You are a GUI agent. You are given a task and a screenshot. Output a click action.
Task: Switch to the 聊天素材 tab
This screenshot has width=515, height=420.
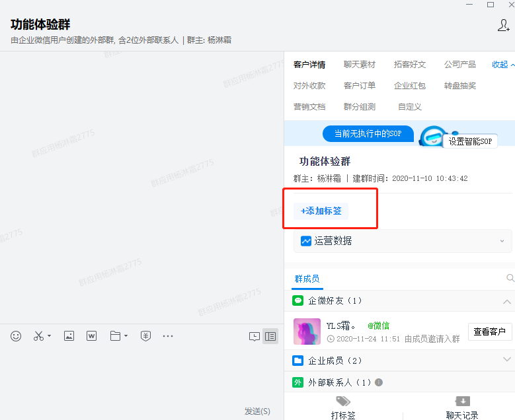(x=359, y=65)
